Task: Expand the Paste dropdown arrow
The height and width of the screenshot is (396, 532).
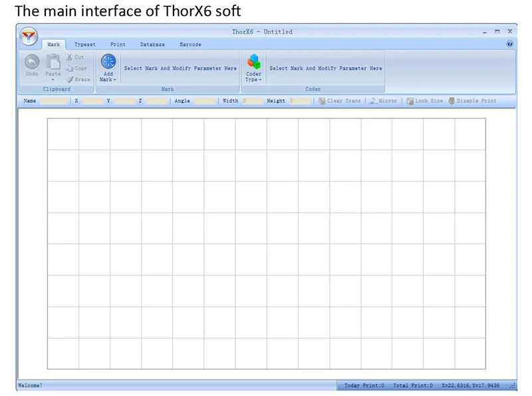Action: [53, 80]
